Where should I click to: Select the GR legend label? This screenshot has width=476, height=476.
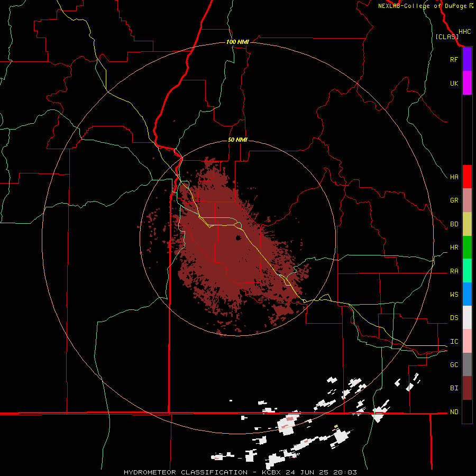(x=454, y=200)
